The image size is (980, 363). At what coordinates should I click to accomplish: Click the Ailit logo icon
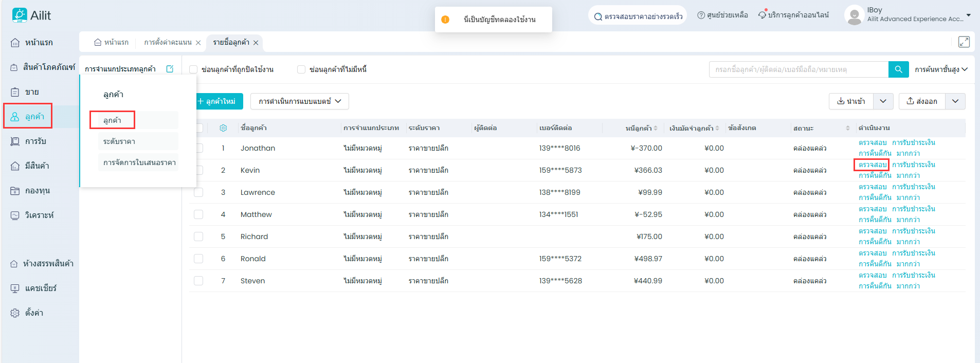click(20, 15)
